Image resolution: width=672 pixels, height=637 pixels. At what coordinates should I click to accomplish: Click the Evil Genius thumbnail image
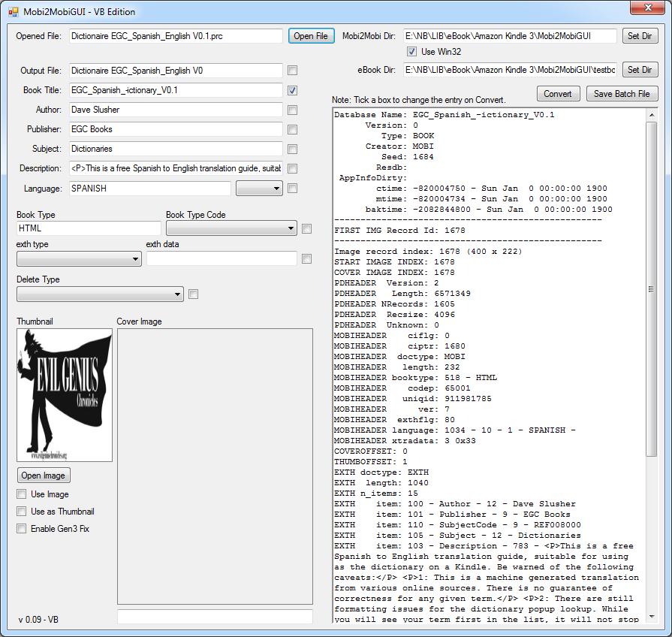pyautogui.click(x=65, y=395)
